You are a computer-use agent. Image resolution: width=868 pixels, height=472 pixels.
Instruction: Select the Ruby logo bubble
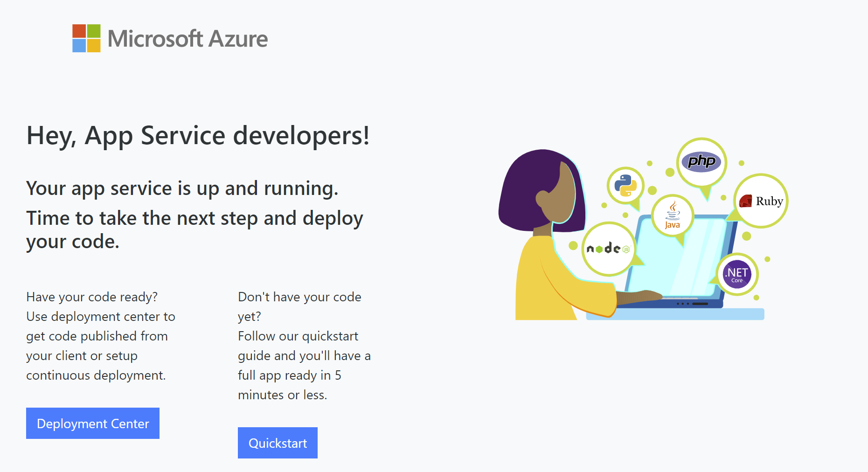761,201
